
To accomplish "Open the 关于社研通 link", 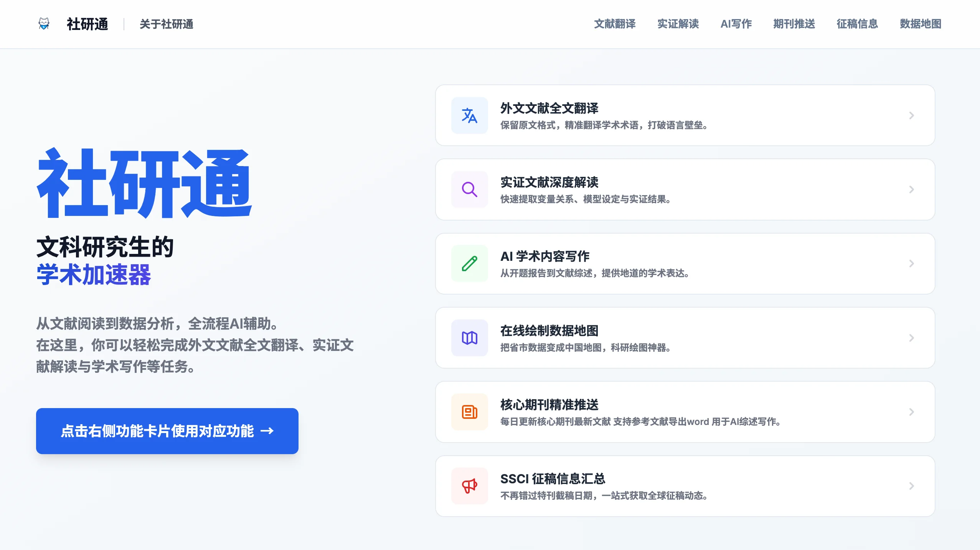I will click(x=166, y=24).
